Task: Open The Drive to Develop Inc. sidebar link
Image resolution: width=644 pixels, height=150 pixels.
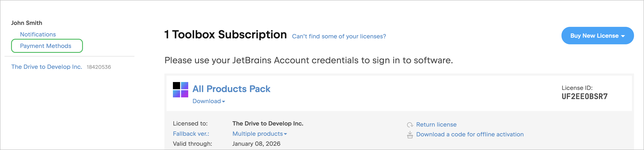Action: [x=47, y=67]
